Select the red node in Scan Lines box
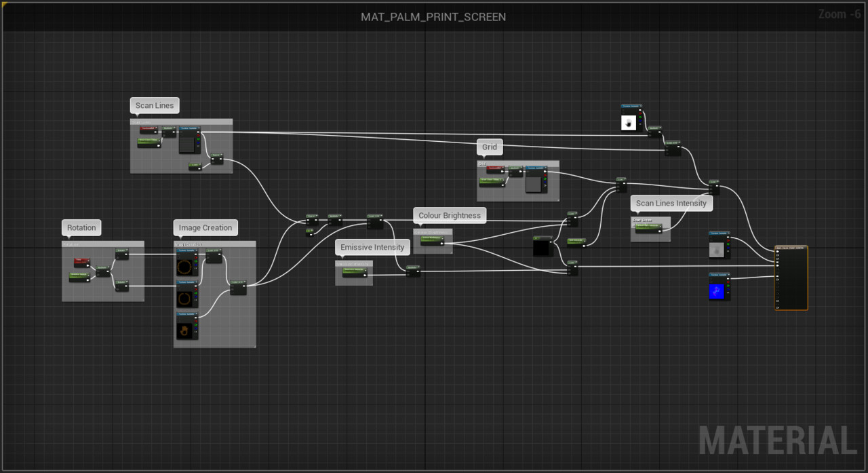The height and width of the screenshot is (473, 868). click(x=149, y=129)
